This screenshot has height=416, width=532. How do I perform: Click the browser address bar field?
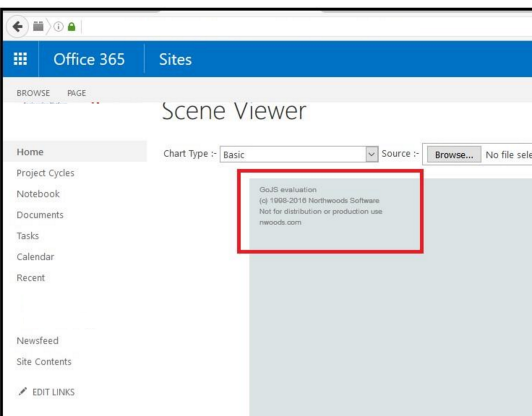pos(306,27)
